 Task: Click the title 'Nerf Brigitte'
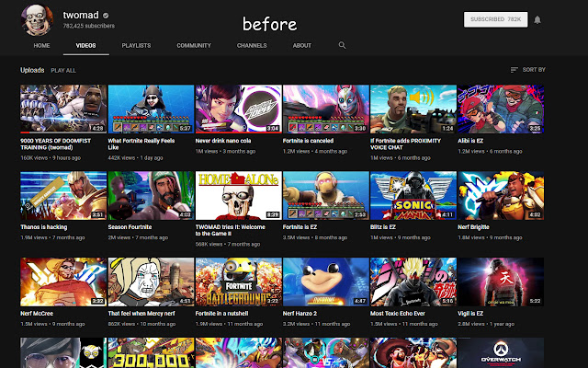pos(473,227)
